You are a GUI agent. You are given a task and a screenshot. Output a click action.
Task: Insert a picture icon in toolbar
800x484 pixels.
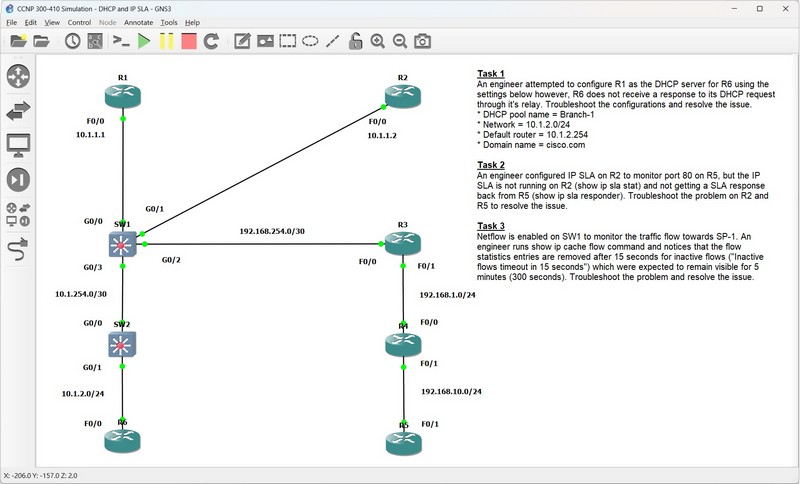[265, 41]
